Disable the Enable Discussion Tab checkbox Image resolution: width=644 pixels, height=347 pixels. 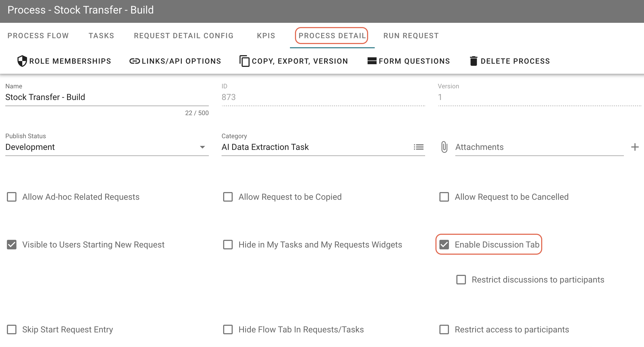coord(444,245)
